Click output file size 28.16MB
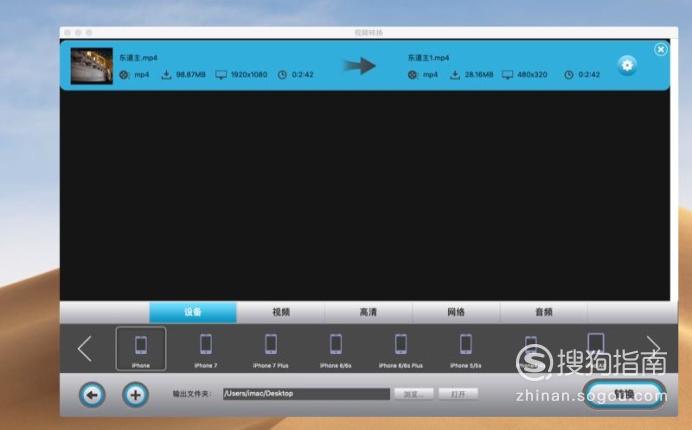The height and width of the screenshot is (430, 692). (x=479, y=75)
